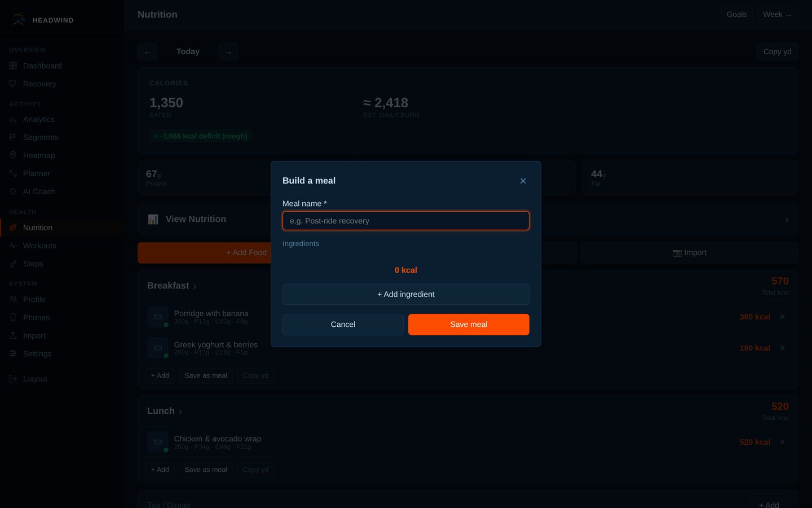Click the AI Coach sparkle icon
Image resolution: width=812 pixels, height=508 pixels.
[13, 192]
